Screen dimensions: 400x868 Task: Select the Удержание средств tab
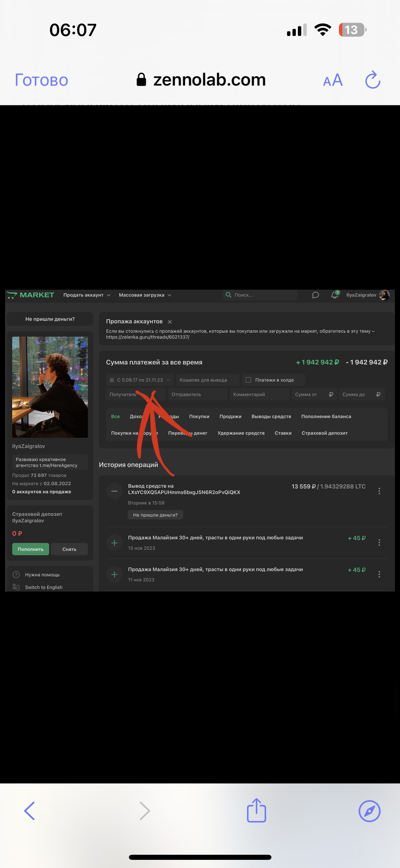click(241, 433)
